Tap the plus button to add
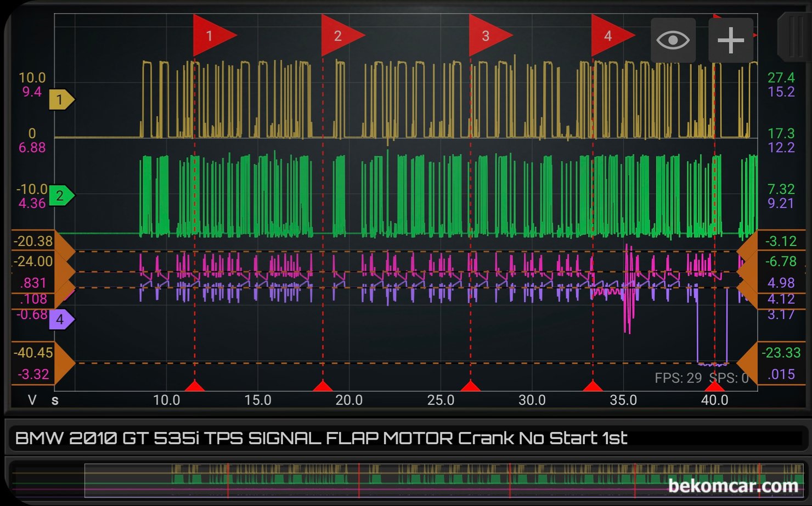Image resolution: width=812 pixels, height=506 pixels. coord(731,40)
